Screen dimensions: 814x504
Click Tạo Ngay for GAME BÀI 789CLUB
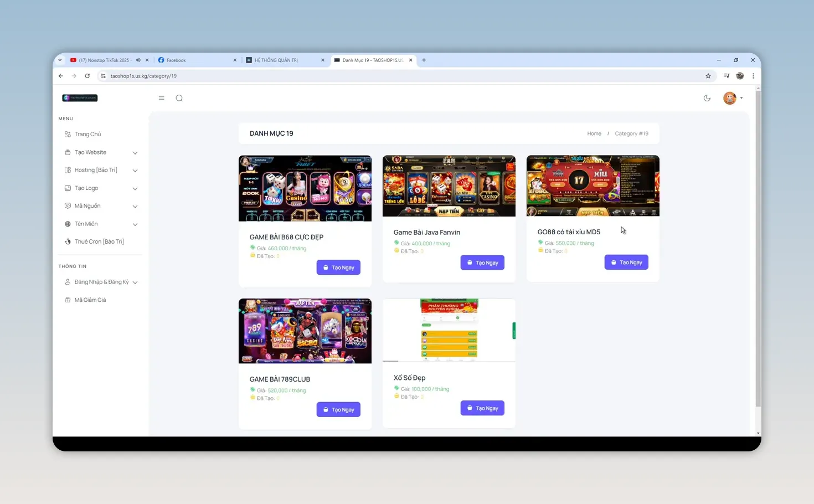point(338,410)
